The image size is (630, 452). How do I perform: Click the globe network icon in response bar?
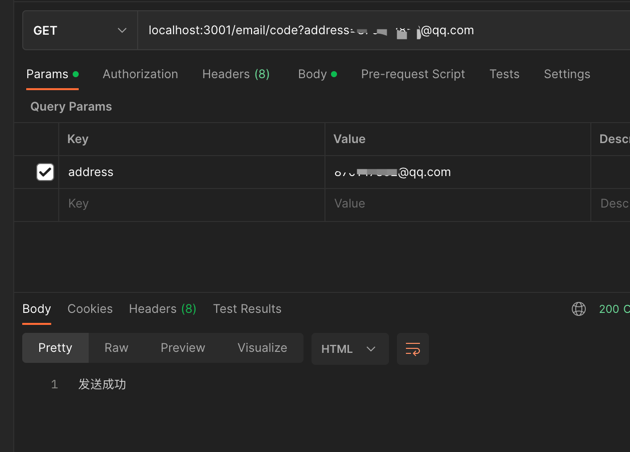(x=578, y=309)
